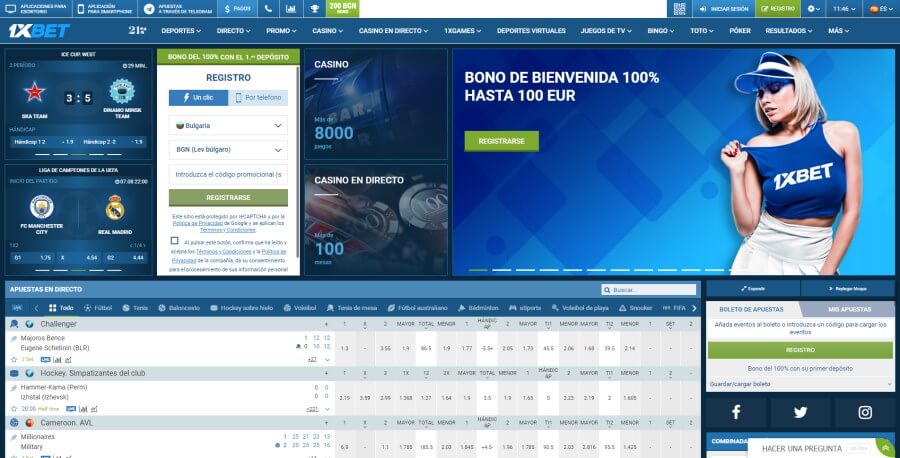Image resolution: width=900 pixels, height=458 pixels.
Task: Open the phone callback icon
Action: pyautogui.click(x=269, y=9)
